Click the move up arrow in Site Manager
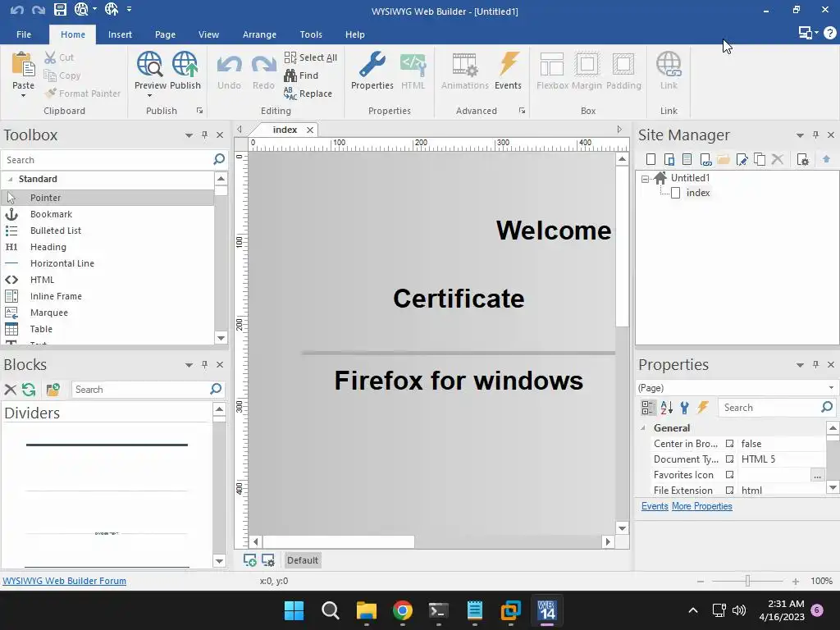Viewport: 840px width, 630px height. pyautogui.click(x=826, y=159)
